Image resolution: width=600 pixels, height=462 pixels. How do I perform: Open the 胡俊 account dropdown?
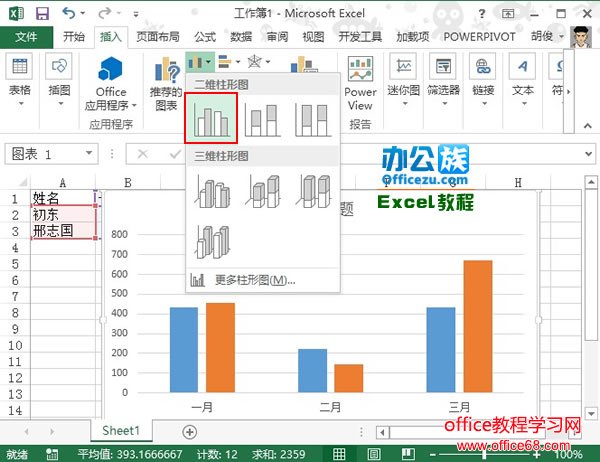548,37
